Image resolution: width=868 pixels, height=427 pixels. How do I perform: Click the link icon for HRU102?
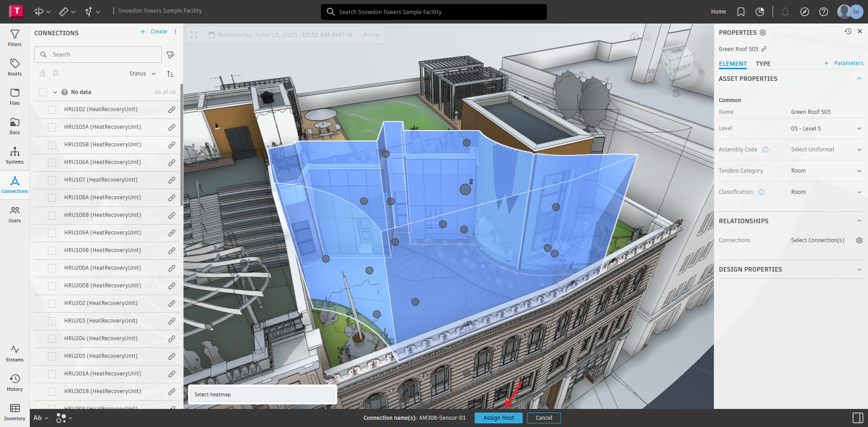[x=172, y=110]
